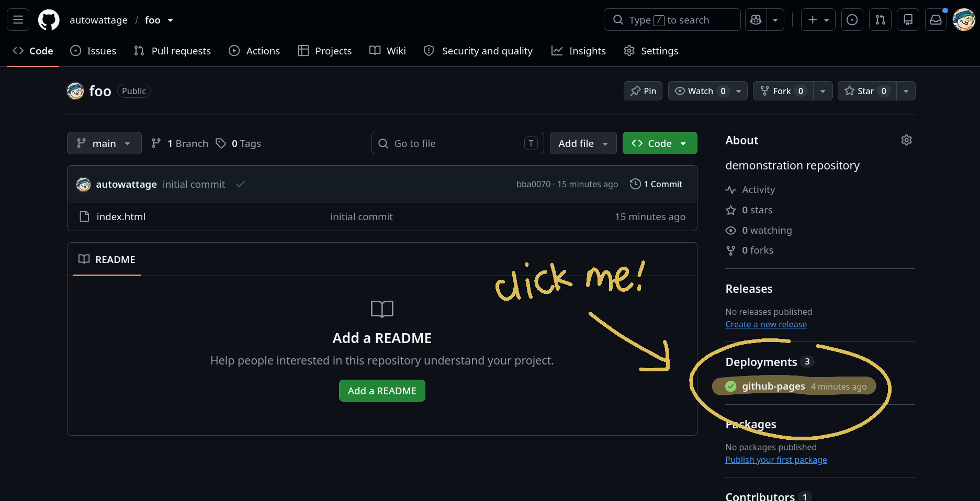Click the Watch button
The height and width of the screenshot is (501, 980).
coord(701,91)
